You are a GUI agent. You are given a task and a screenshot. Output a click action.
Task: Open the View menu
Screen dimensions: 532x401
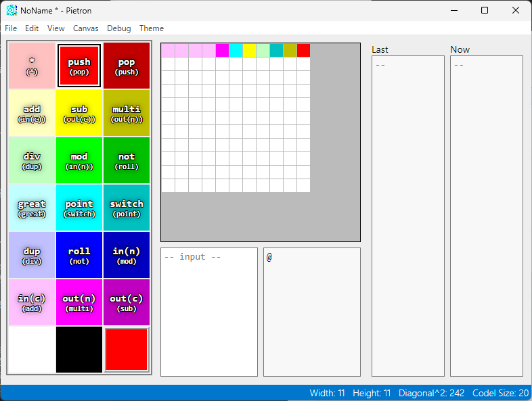pos(56,28)
